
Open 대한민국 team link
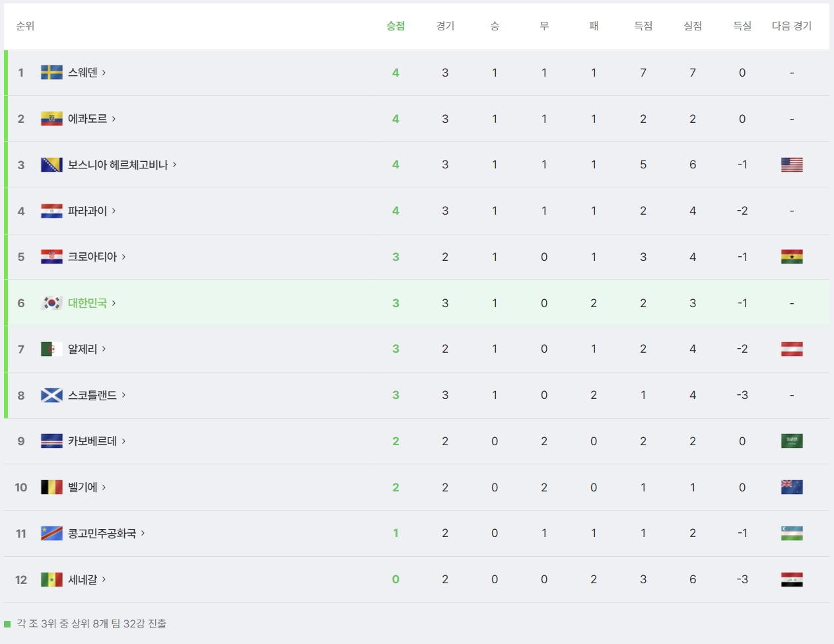(x=87, y=303)
